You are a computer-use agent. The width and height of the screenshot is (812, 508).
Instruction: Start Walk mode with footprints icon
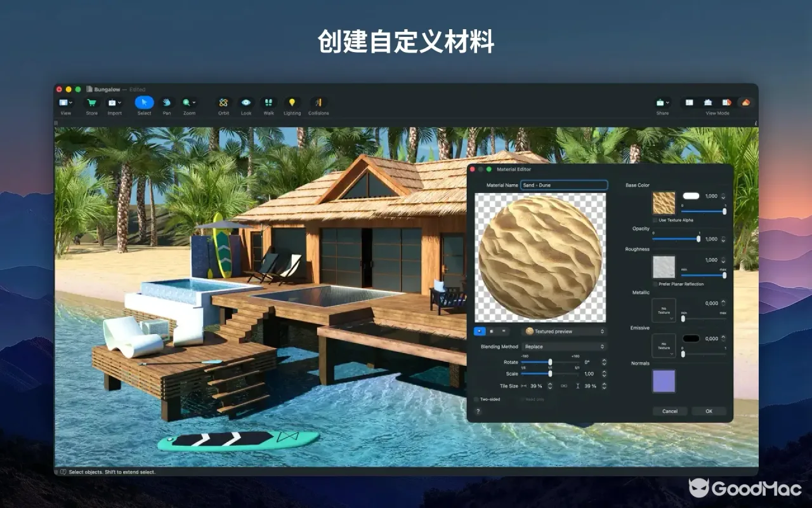pos(269,103)
